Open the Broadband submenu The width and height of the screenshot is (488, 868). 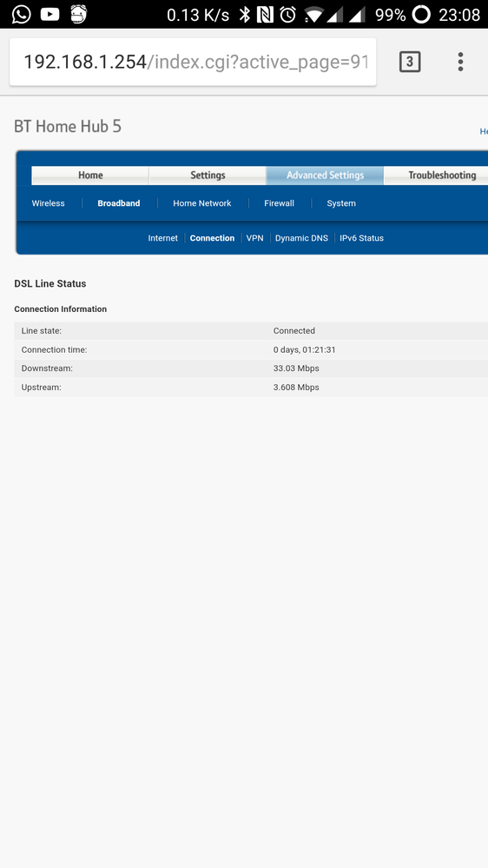coord(119,203)
